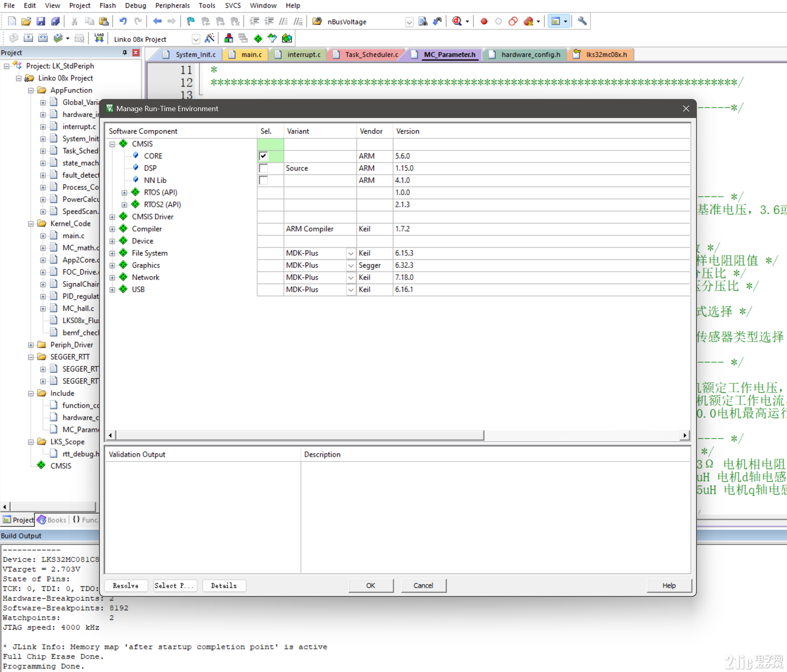This screenshot has height=672, width=787.
Task: Click the Select Software Packs funnel icon
Action: (x=272, y=38)
